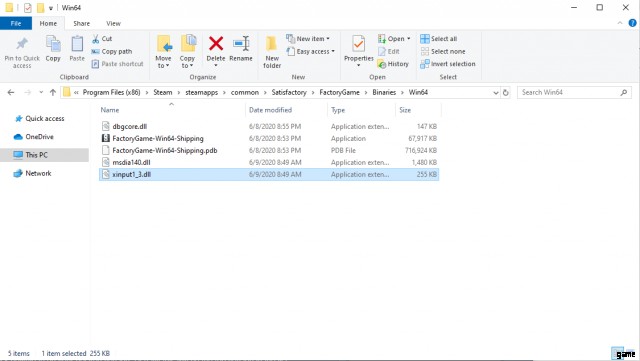Open the File menu tab

point(16,24)
